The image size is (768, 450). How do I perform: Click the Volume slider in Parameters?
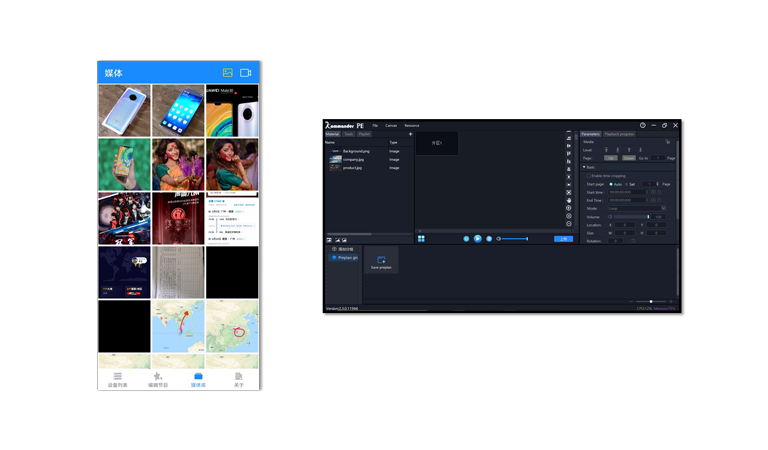pyautogui.click(x=628, y=216)
